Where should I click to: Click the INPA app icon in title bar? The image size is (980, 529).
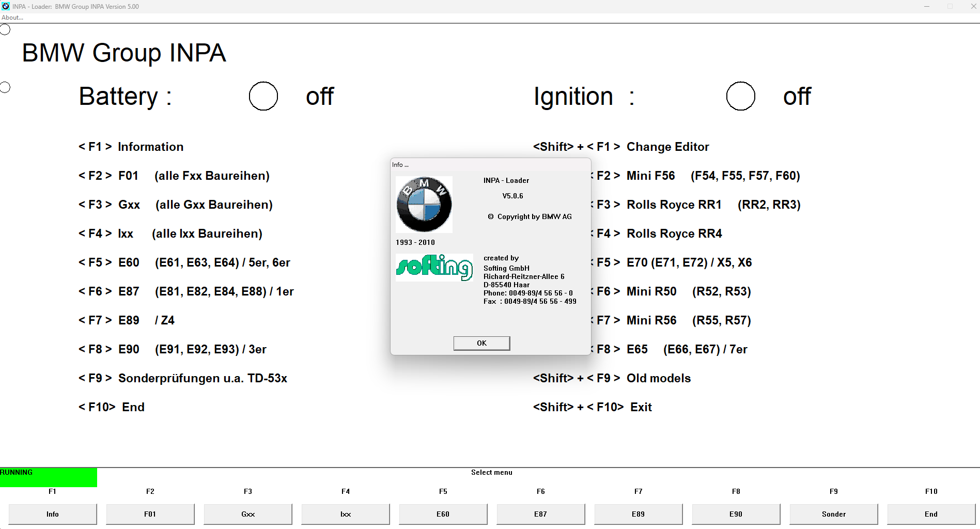coord(6,6)
